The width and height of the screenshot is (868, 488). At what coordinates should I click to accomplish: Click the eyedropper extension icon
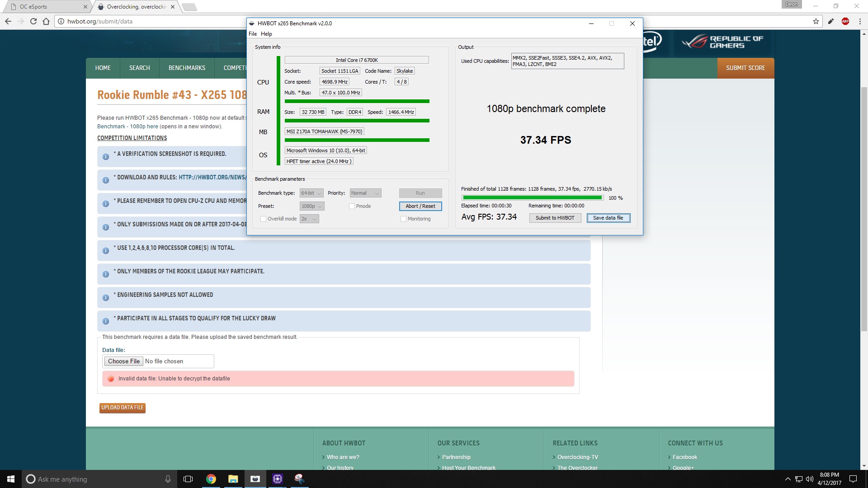click(x=831, y=21)
